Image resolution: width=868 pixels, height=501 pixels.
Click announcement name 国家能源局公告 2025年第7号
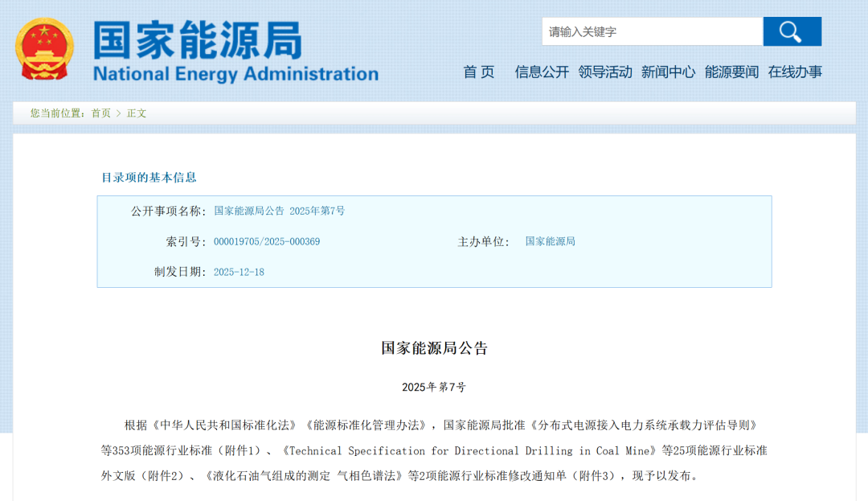(x=279, y=211)
